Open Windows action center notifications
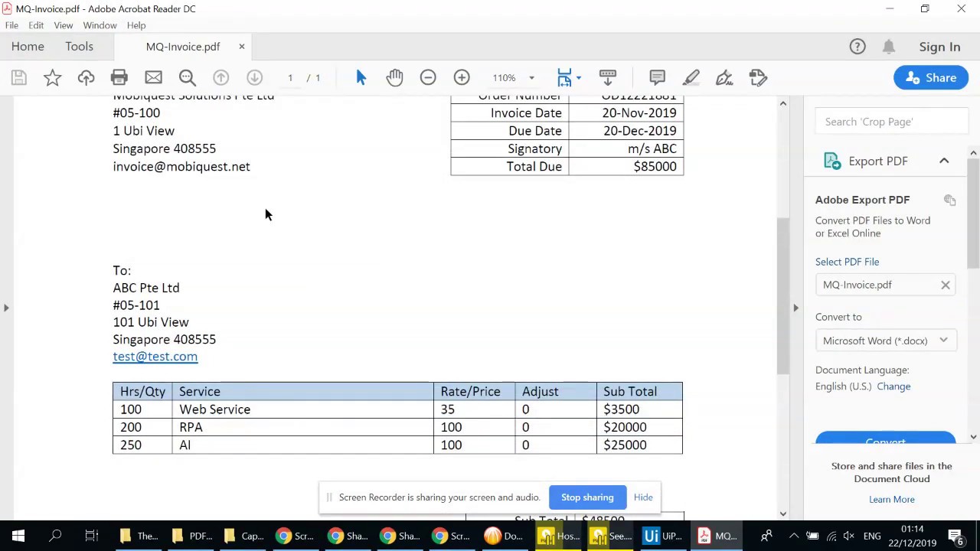Screen dimensions: 980x551 click(x=955, y=536)
